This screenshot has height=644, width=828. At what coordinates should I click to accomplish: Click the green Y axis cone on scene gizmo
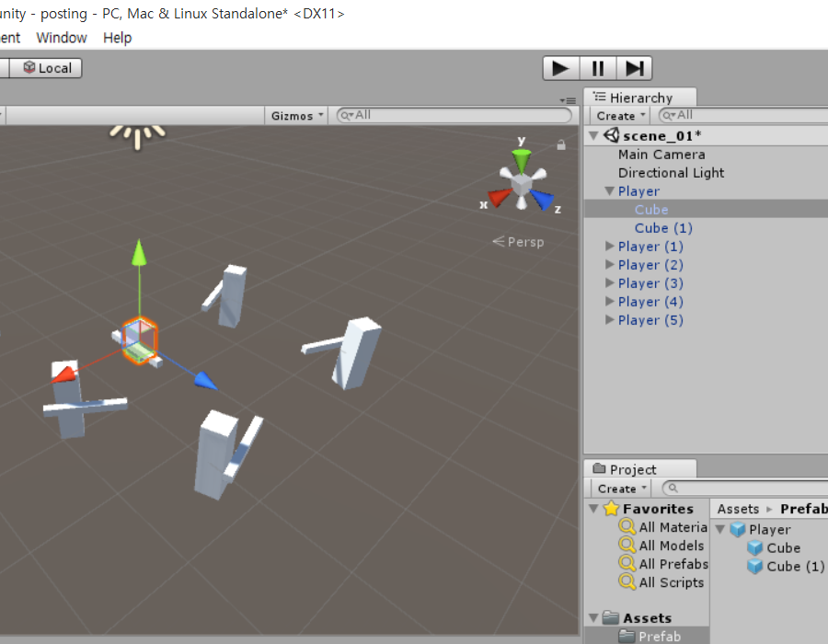coord(522,160)
